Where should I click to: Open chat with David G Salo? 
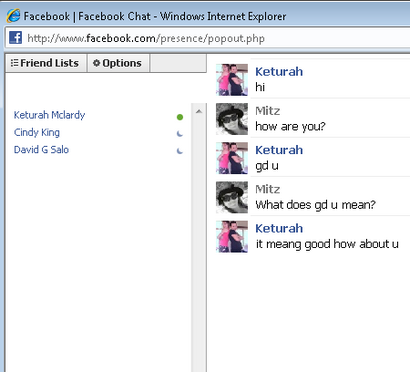(x=41, y=150)
